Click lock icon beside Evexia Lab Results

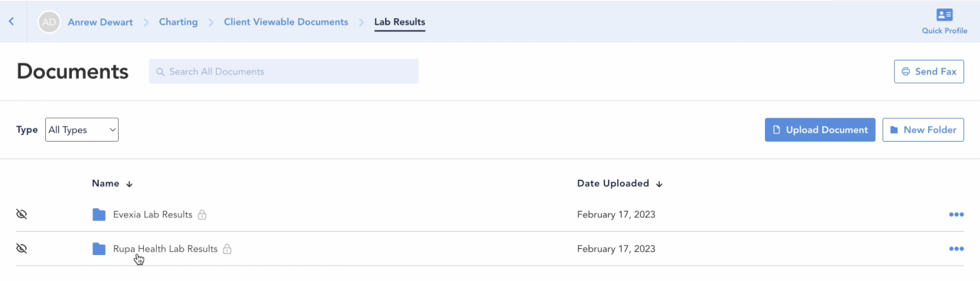(202, 214)
